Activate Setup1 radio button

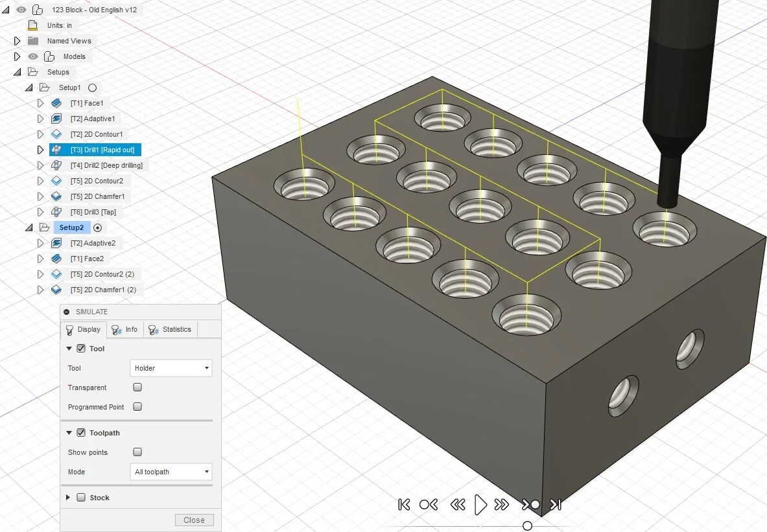pos(93,88)
